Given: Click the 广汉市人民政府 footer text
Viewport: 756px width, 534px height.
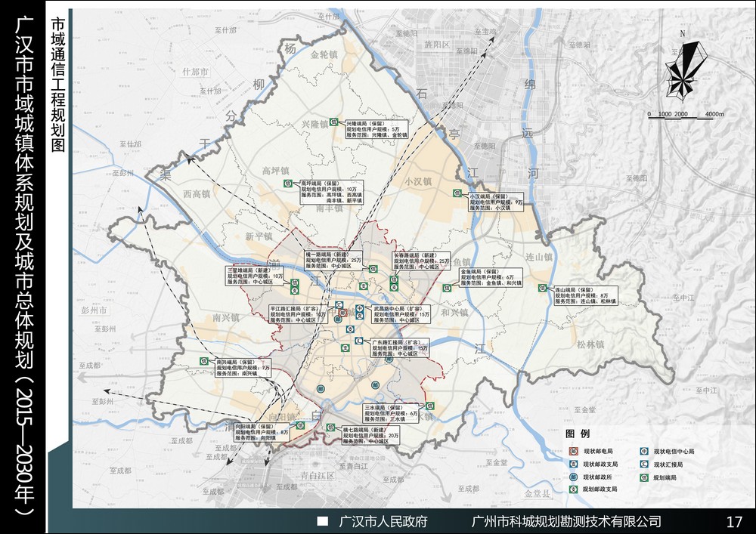Looking at the screenshot, I should (x=383, y=521).
